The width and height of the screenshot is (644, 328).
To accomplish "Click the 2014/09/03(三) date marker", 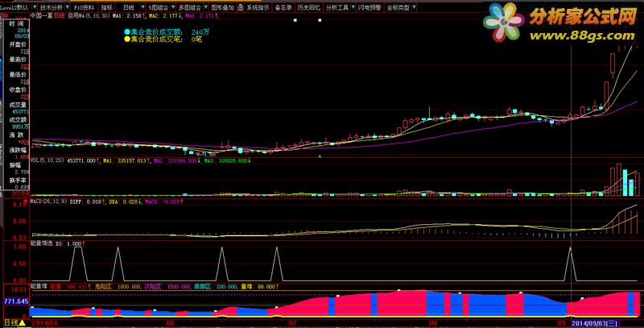I will point(597,323).
